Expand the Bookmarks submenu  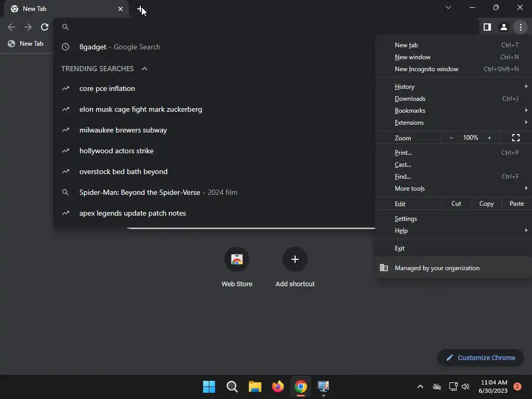(454, 111)
